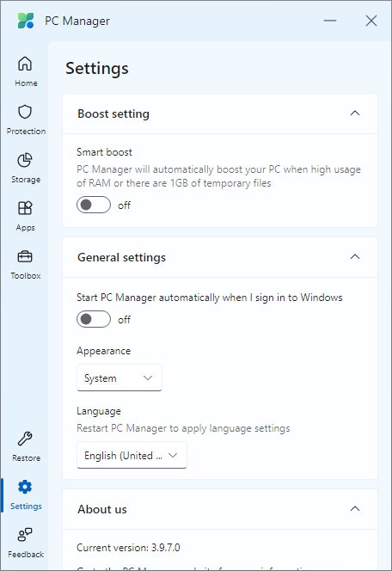Click the PC Manager logo icon
This screenshot has width=392, height=571.
(26, 21)
